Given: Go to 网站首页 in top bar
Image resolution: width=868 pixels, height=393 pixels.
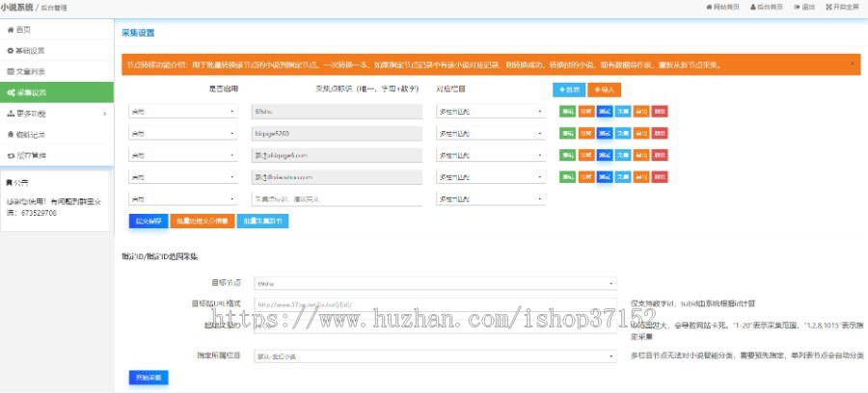Looking at the screenshot, I should click(x=722, y=7).
